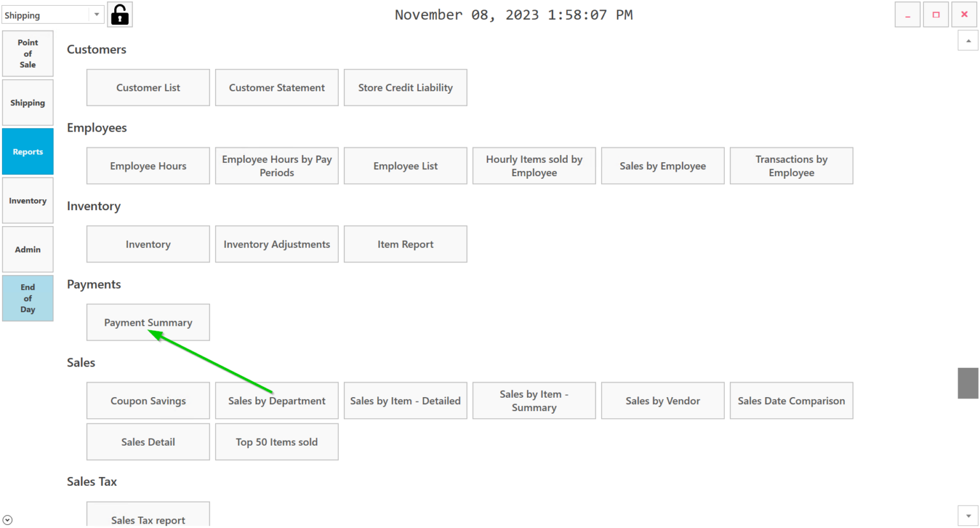Click the scroll-up arrow icon
Image resolution: width=980 pixels, height=528 pixels.
pos(968,40)
